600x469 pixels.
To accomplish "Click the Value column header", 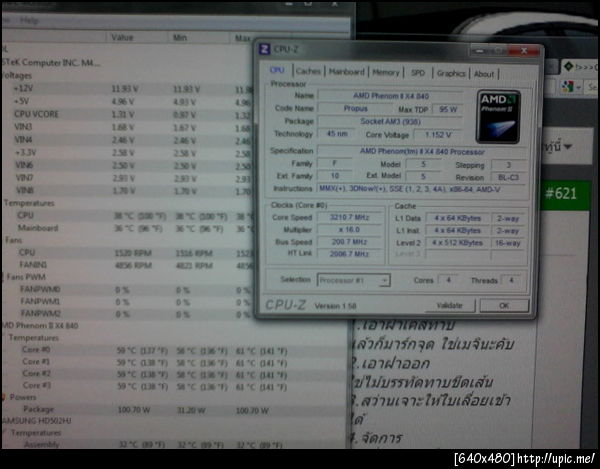I will click(x=122, y=37).
